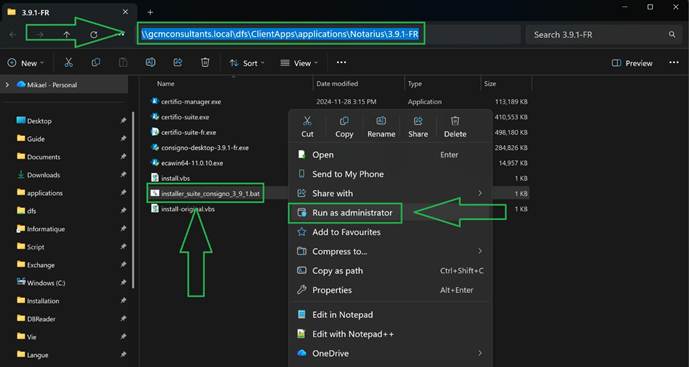Image resolution: width=689 pixels, height=367 pixels.
Task: Click the Cut icon in the toolbar
Action: (68, 63)
